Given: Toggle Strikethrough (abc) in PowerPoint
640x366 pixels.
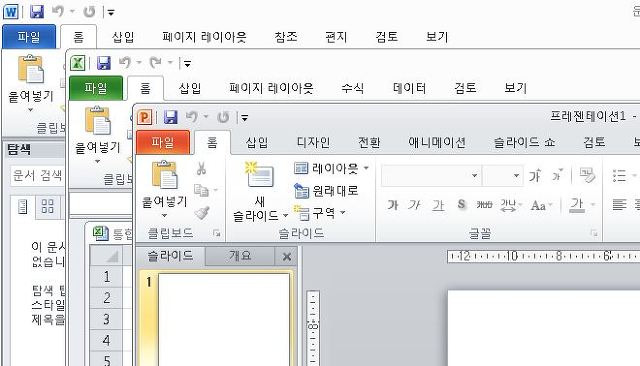Looking at the screenshot, I should pos(484,205).
